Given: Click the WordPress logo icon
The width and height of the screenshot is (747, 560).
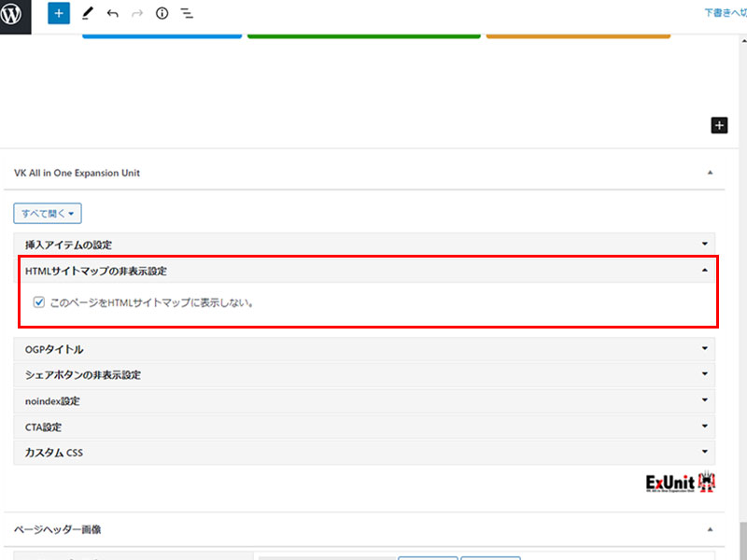Looking at the screenshot, I should click(x=16, y=16).
